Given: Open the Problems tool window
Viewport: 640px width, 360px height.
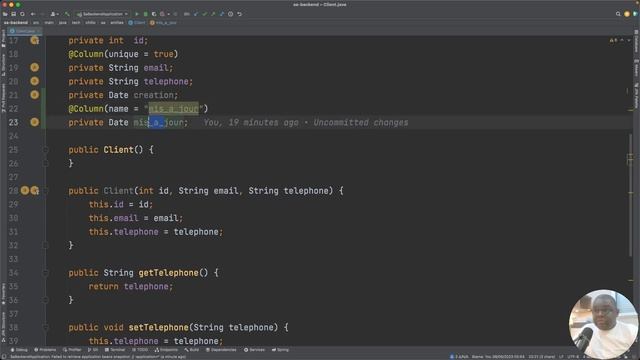Looking at the screenshot, I should tap(45, 350).
